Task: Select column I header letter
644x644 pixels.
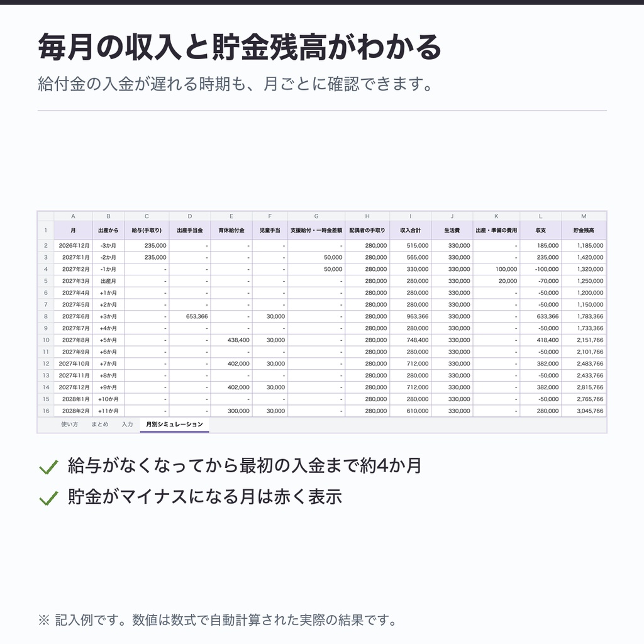Action: pos(410,216)
